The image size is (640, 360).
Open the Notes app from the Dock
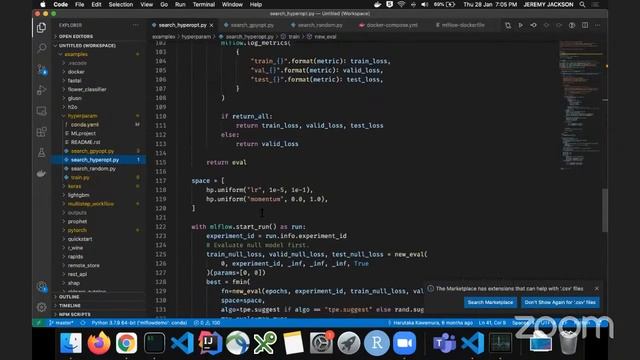(293, 342)
